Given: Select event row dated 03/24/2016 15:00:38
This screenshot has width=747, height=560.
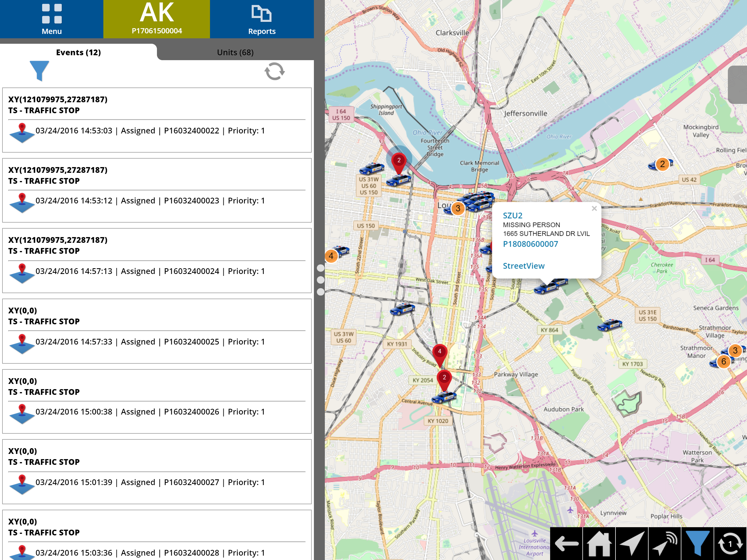Looking at the screenshot, I should (x=157, y=401).
